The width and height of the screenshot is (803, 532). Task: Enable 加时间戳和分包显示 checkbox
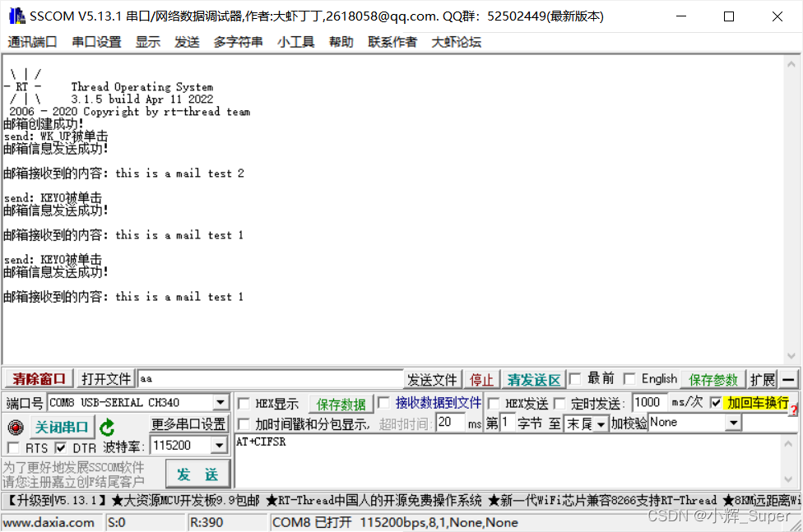(x=244, y=423)
